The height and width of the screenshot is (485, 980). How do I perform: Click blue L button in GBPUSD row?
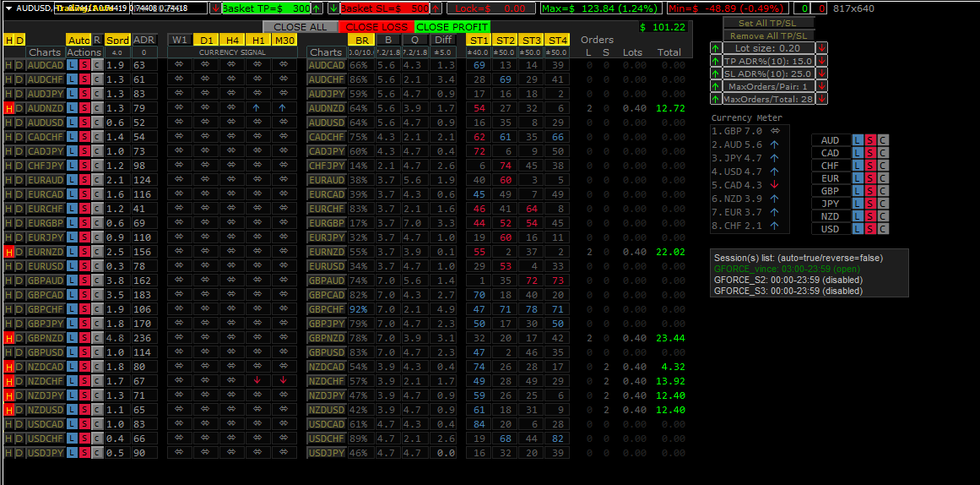72,352
